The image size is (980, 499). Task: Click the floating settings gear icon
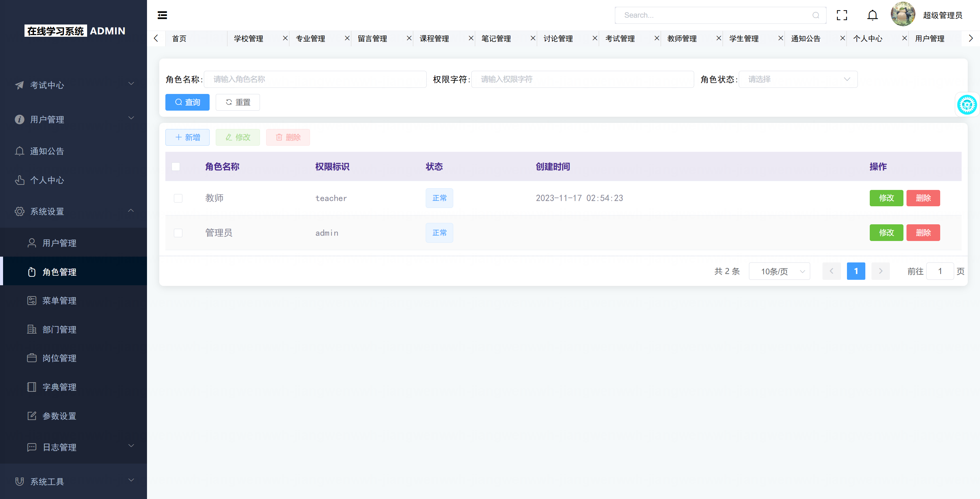click(967, 105)
